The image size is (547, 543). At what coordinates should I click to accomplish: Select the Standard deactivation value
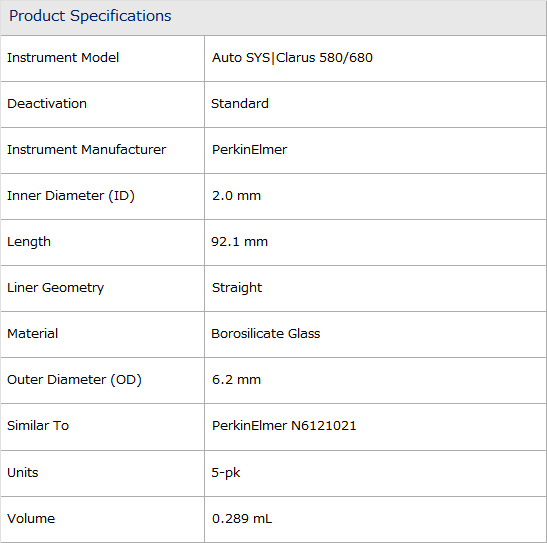(x=240, y=104)
